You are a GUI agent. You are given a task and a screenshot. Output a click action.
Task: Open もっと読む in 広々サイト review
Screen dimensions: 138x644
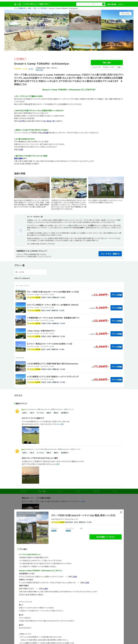60,424
